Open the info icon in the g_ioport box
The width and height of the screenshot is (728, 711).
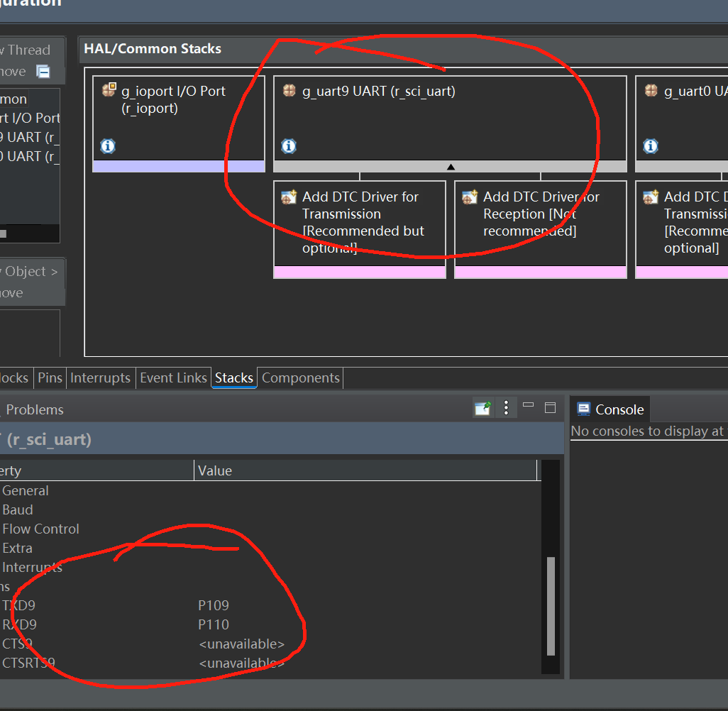(108, 146)
